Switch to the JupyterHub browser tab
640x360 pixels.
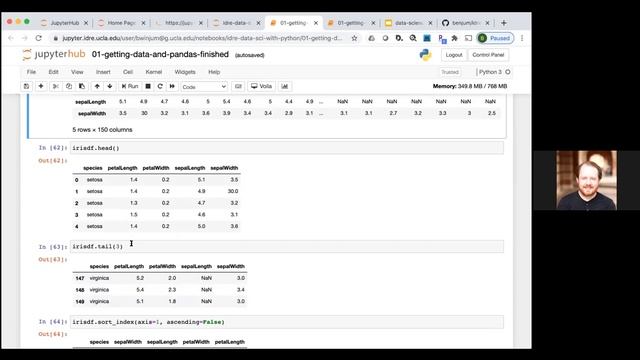pyautogui.click(x=64, y=23)
